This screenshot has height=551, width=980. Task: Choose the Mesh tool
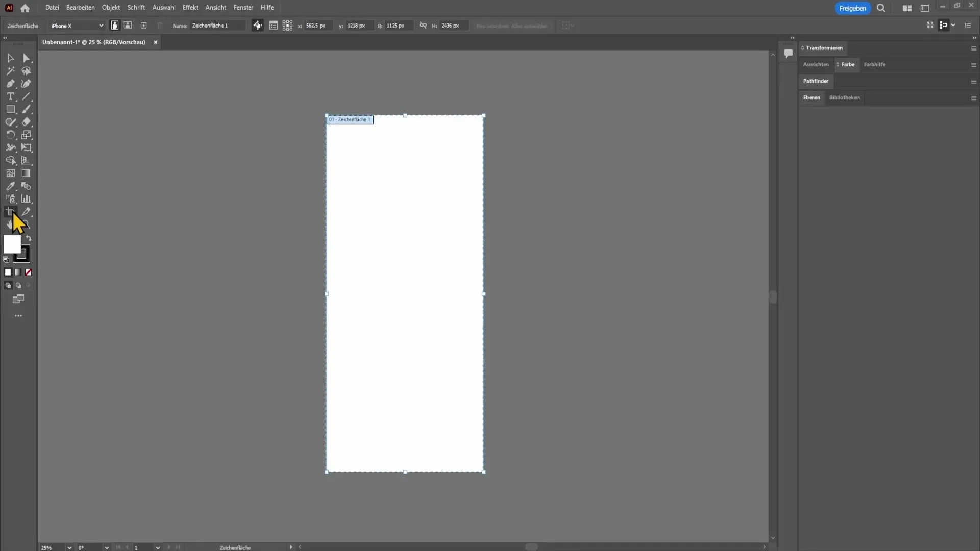(10, 173)
